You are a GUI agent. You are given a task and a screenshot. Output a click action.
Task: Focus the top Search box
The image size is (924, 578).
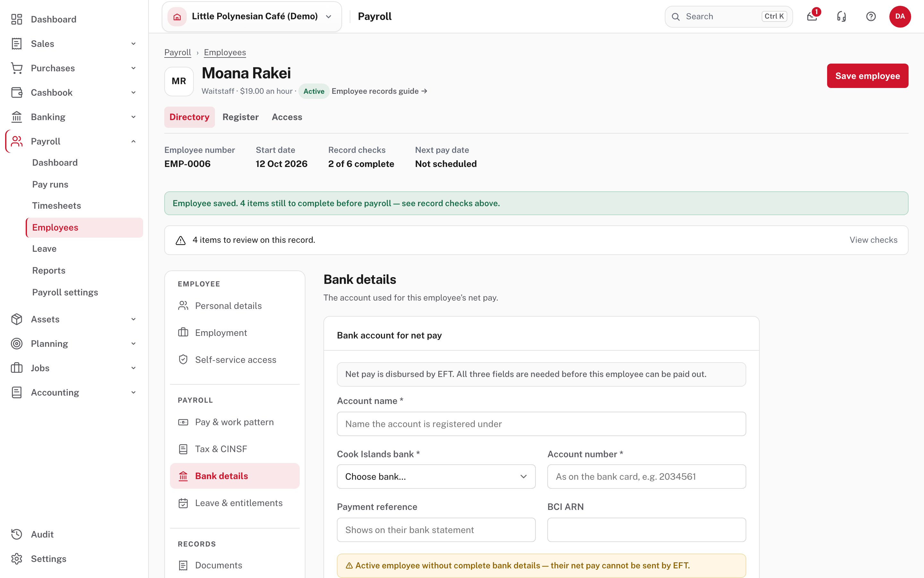coord(729,16)
